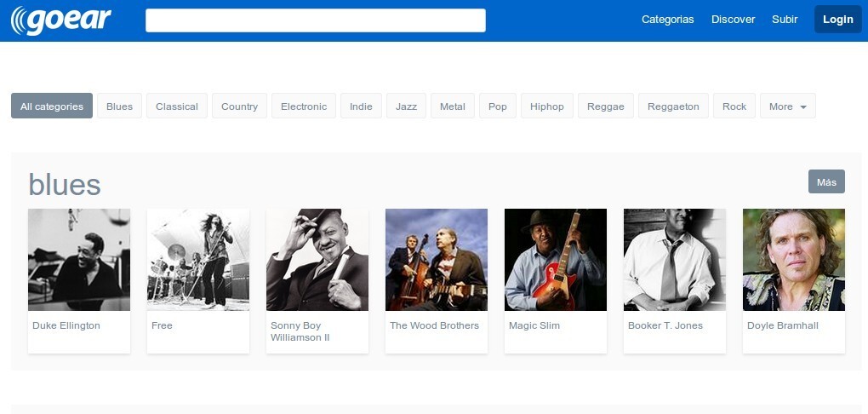Select the All categories filter
The width and height of the screenshot is (868, 414).
[52, 106]
